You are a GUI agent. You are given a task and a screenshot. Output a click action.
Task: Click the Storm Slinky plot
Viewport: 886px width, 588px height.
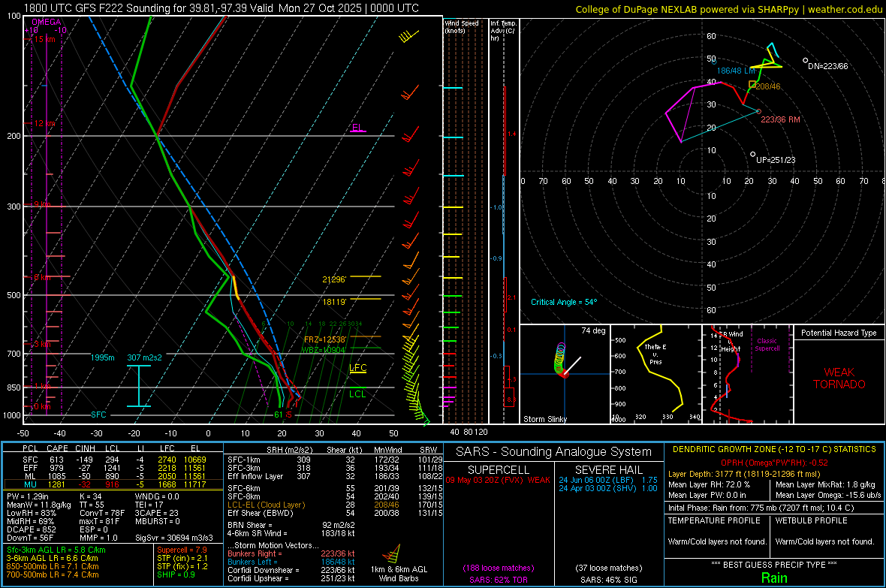tap(563, 373)
